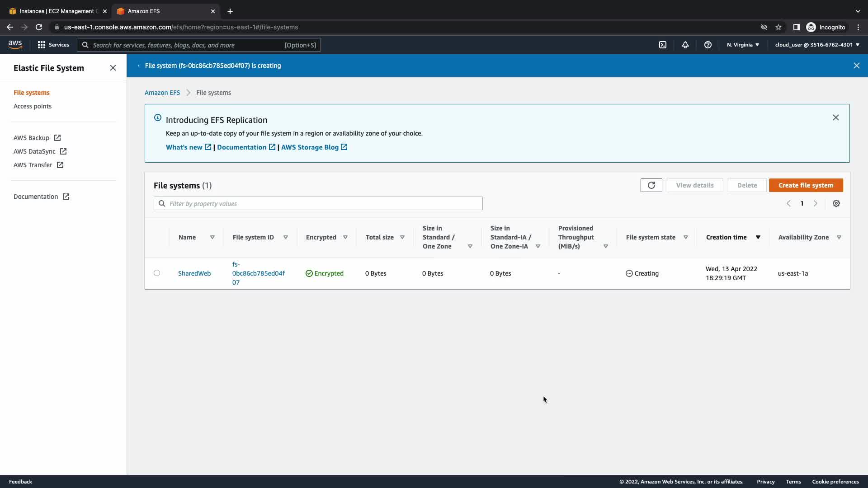The width and height of the screenshot is (868, 488).
Task: Open AWS CloudShell icon in top bar
Action: 663,45
